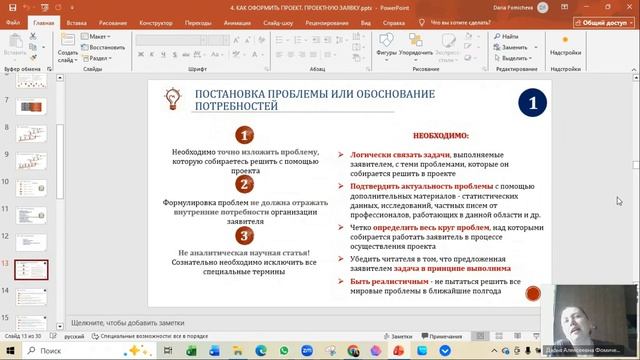
Task: Click the Общий доступ share button
Action: click(x=604, y=23)
